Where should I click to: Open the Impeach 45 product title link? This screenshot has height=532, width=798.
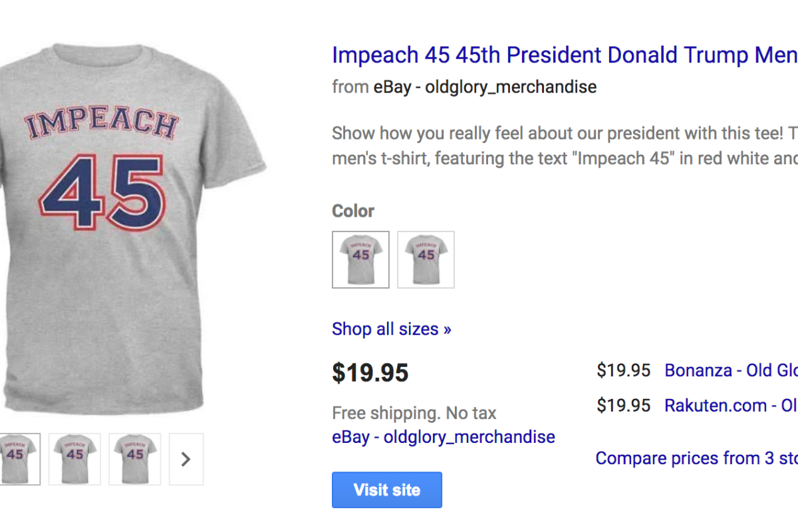[x=564, y=55]
